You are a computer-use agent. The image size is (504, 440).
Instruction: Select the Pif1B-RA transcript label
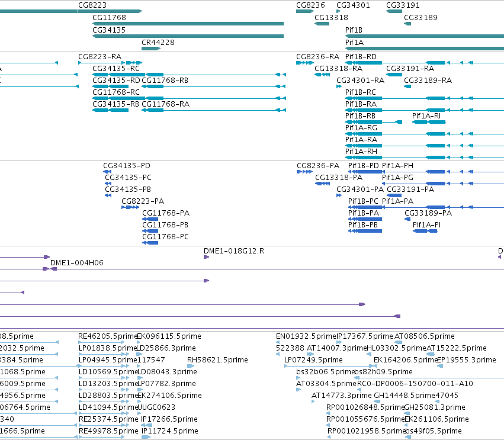[361, 104]
